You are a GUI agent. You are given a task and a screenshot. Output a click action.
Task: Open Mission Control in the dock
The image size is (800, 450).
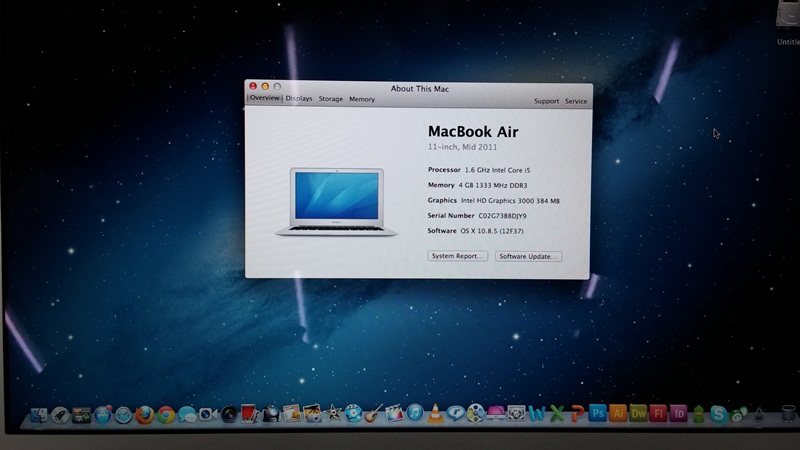click(x=81, y=415)
